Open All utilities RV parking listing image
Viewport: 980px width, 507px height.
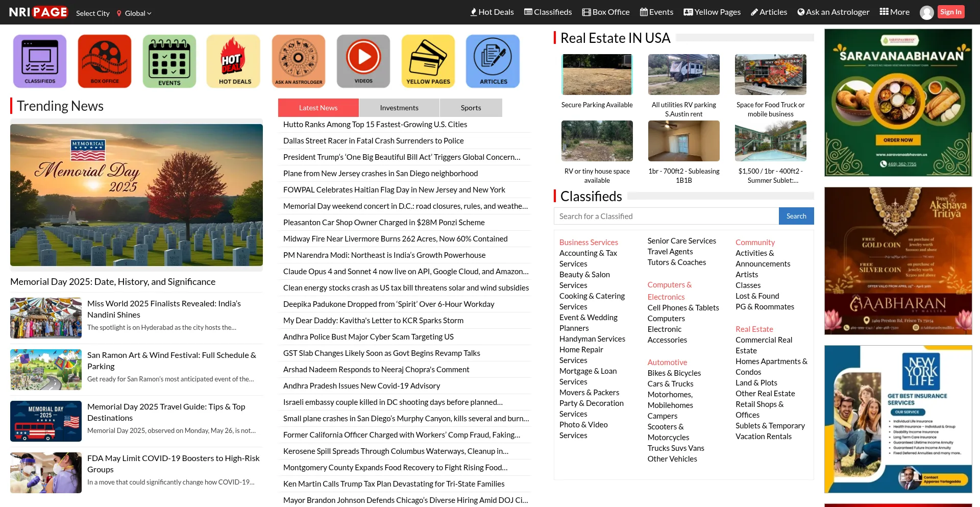point(684,75)
